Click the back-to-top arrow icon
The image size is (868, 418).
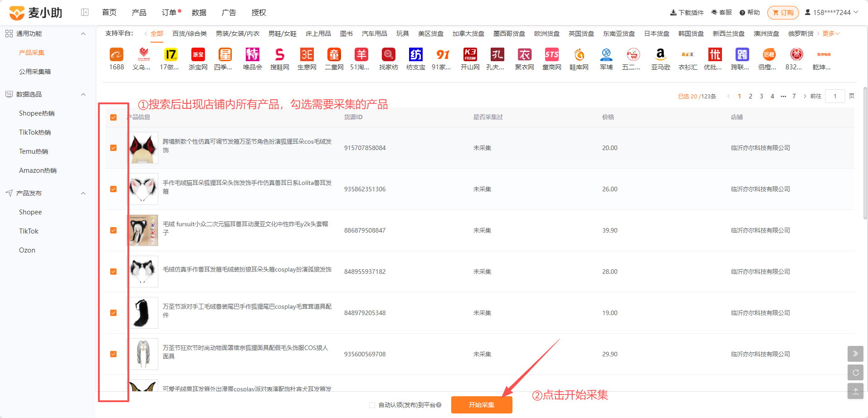(x=855, y=391)
